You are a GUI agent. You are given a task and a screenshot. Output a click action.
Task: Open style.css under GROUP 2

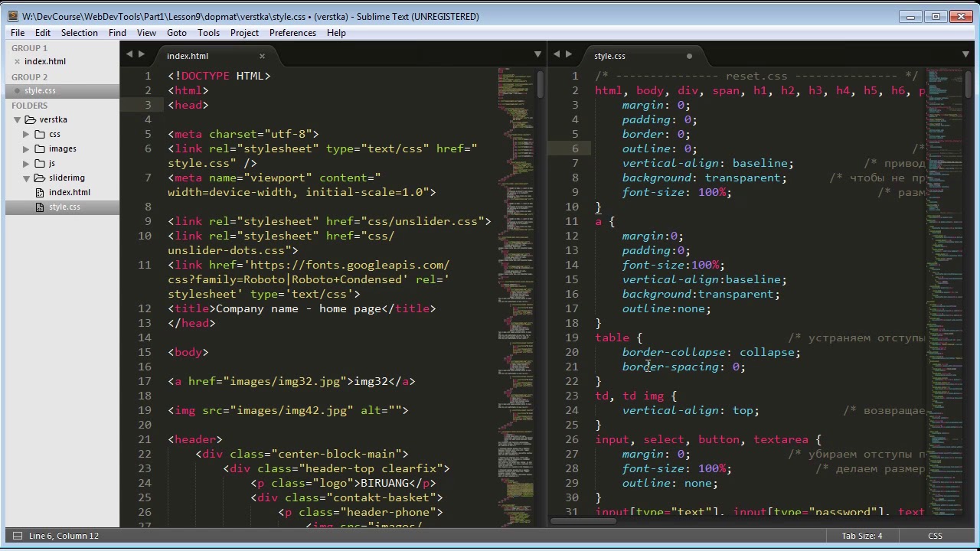[x=40, y=90]
